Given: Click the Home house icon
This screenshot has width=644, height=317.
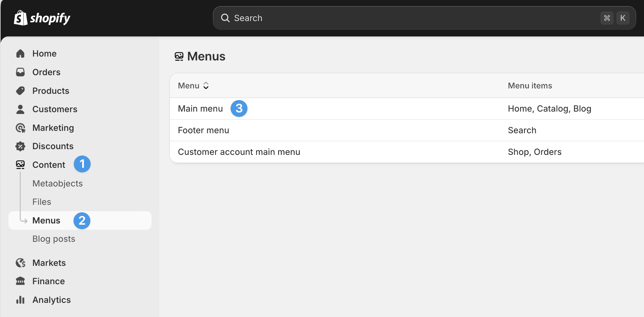Looking at the screenshot, I should coord(20,54).
